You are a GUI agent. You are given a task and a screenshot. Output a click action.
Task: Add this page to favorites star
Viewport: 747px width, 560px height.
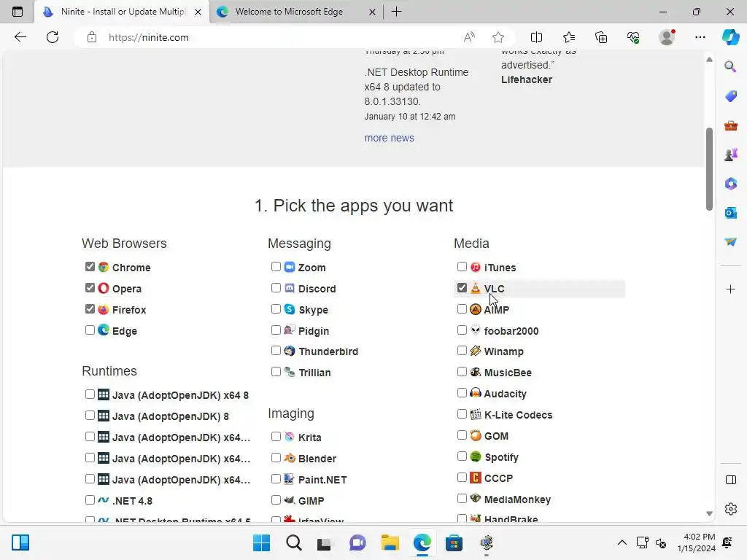click(x=498, y=37)
